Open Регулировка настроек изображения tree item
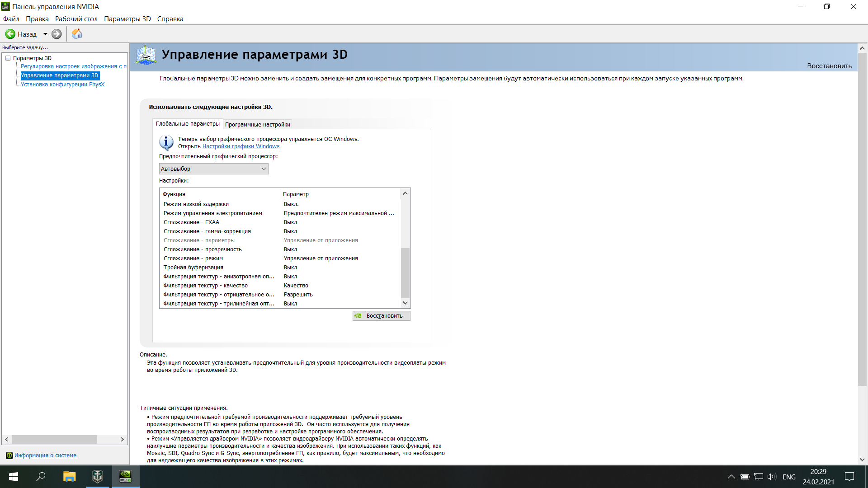Image resolution: width=868 pixels, height=488 pixels. coord(74,66)
